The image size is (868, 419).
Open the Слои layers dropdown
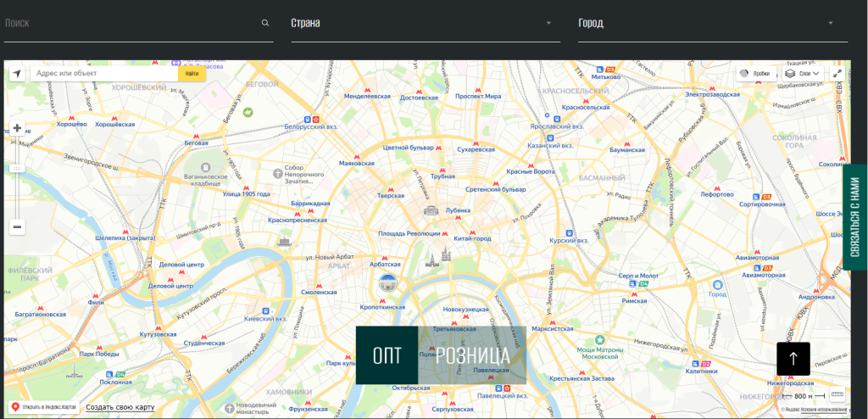click(x=804, y=73)
